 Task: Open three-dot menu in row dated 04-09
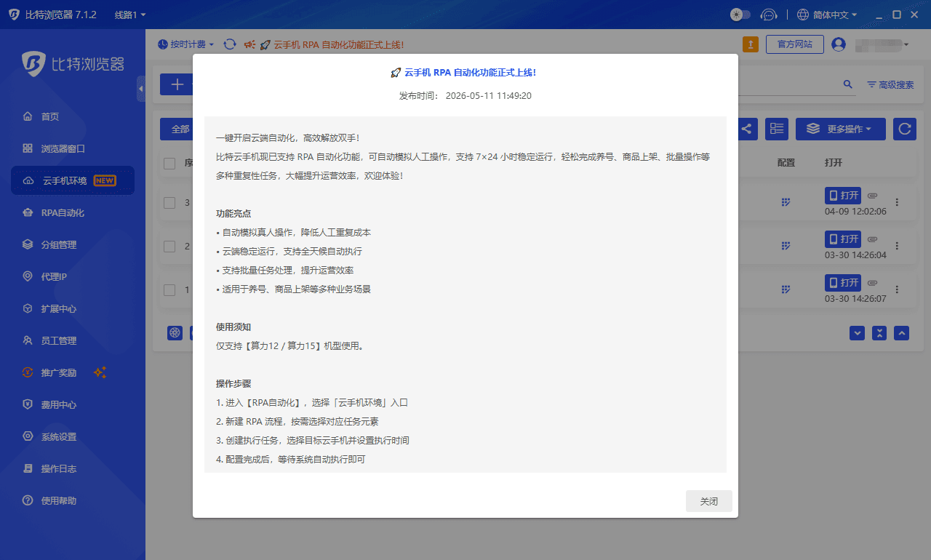point(897,202)
